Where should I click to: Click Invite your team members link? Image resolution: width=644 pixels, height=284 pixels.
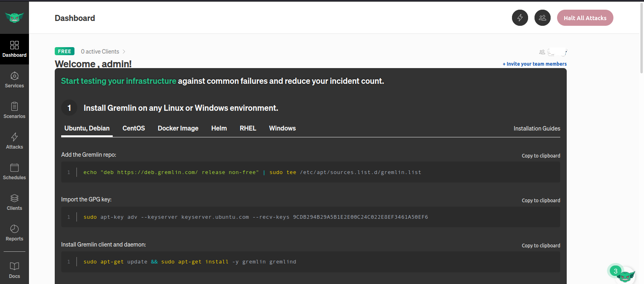pos(535,64)
